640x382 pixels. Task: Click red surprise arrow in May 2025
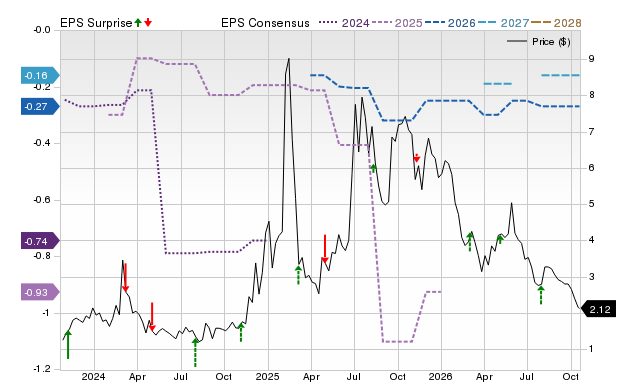point(325,249)
